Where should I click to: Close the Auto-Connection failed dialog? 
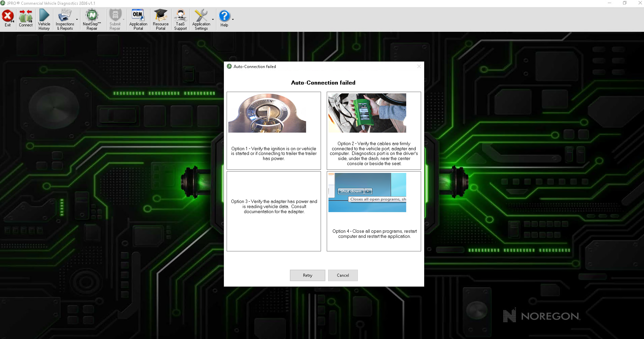pos(419,66)
